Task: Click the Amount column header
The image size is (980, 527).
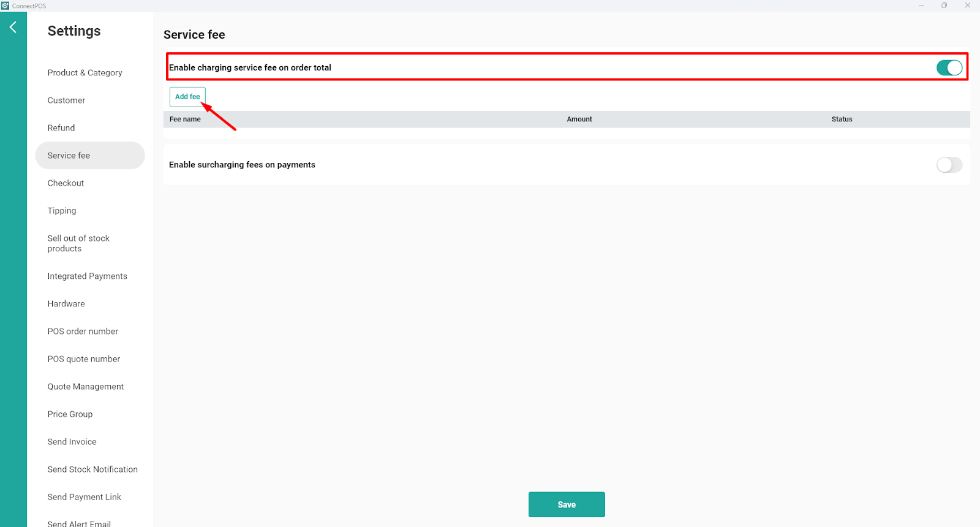Action: pos(579,119)
